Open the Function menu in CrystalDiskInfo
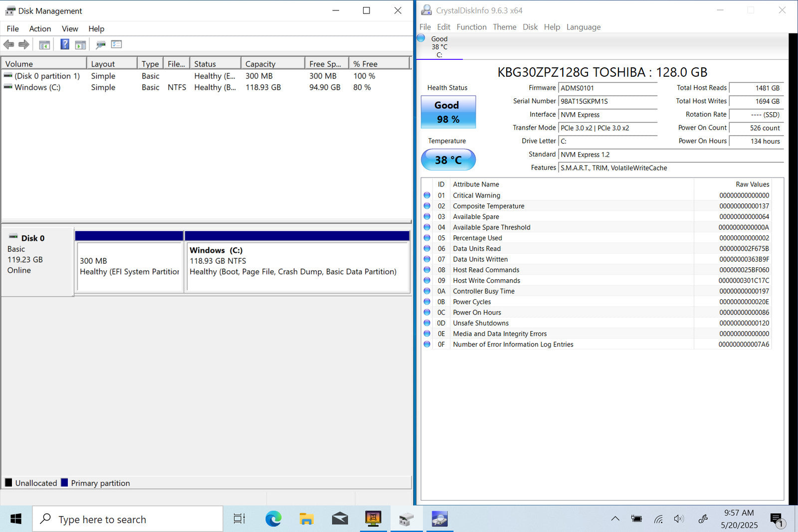Image resolution: width=798 pixels, height=532 pixels. pos(471,27)
